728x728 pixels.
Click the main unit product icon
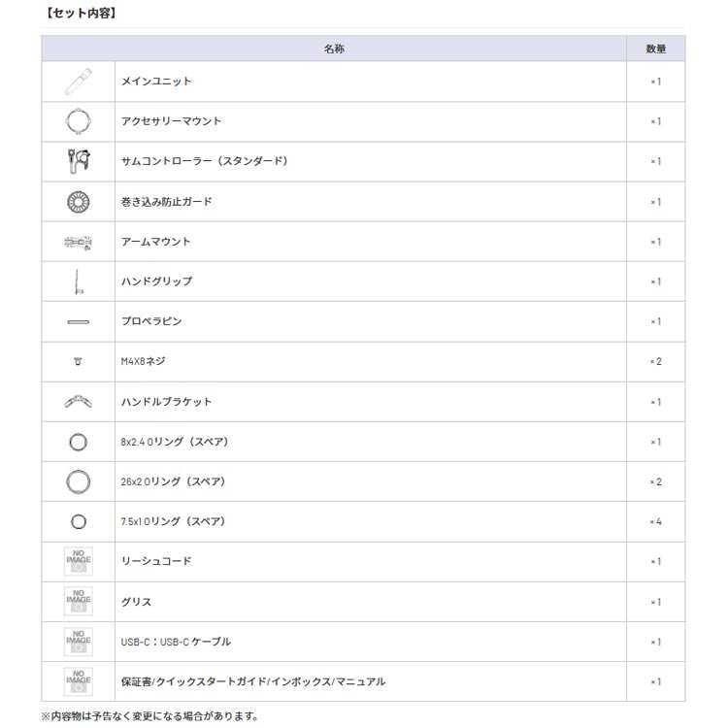pos(78,82)
